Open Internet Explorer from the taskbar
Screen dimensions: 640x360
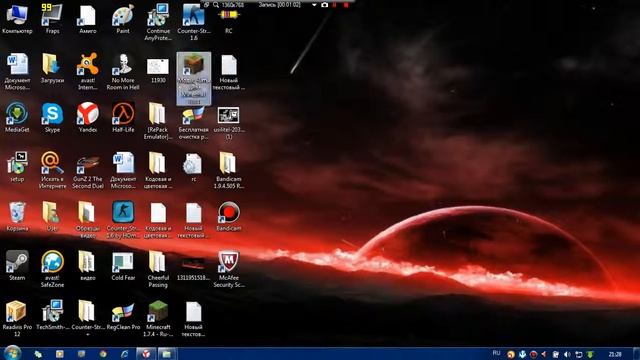124,354
